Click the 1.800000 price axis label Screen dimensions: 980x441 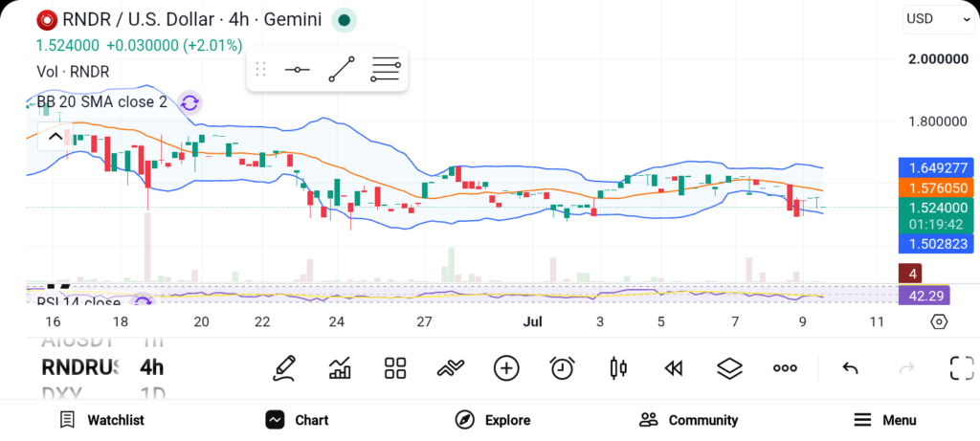(x=938, y=121)
